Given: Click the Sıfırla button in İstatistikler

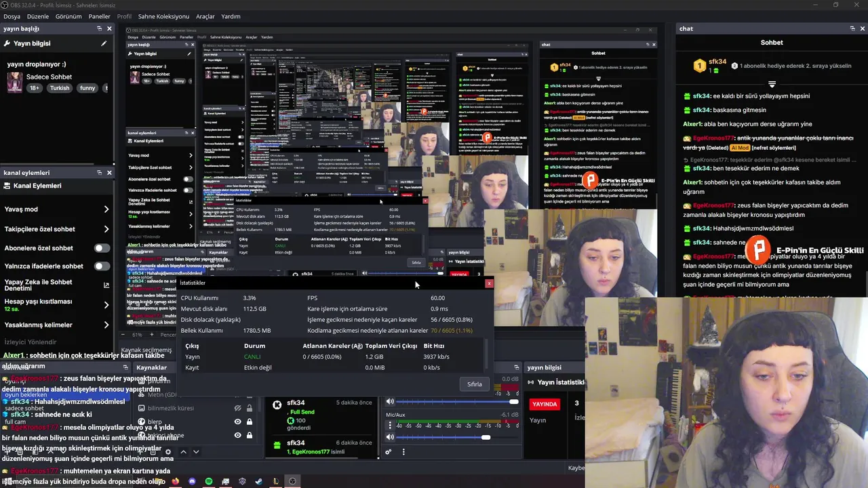Looking at the screenshot, I should pyautogui.click(x=475, y=384).
